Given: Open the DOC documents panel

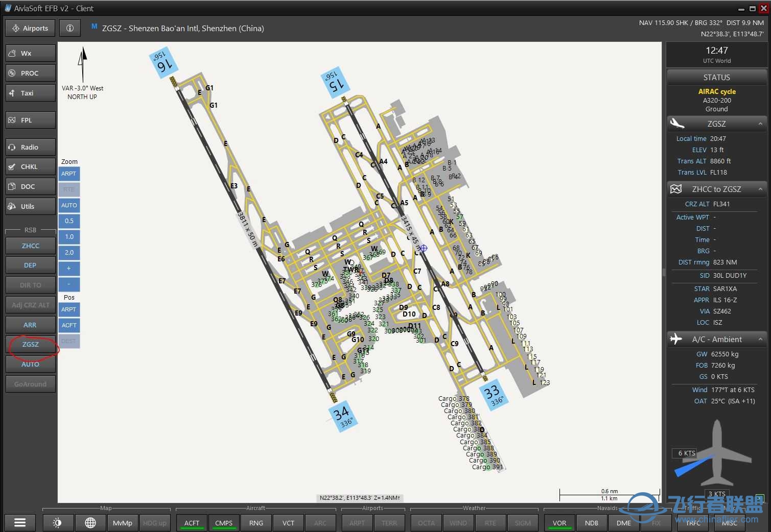Looking at the screenshot, I should 30,186.
